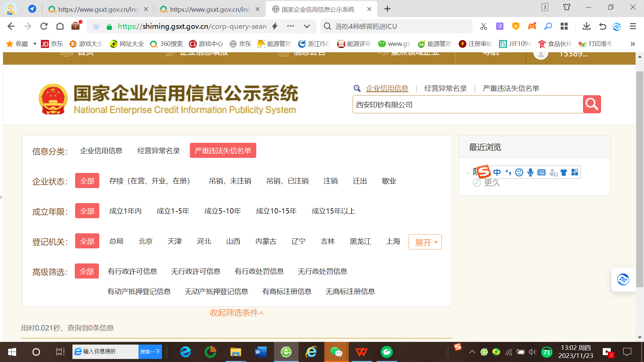Click 搜索一下 taskbar search button
Screen dimensions: 644x362
(x=150, y=352)
